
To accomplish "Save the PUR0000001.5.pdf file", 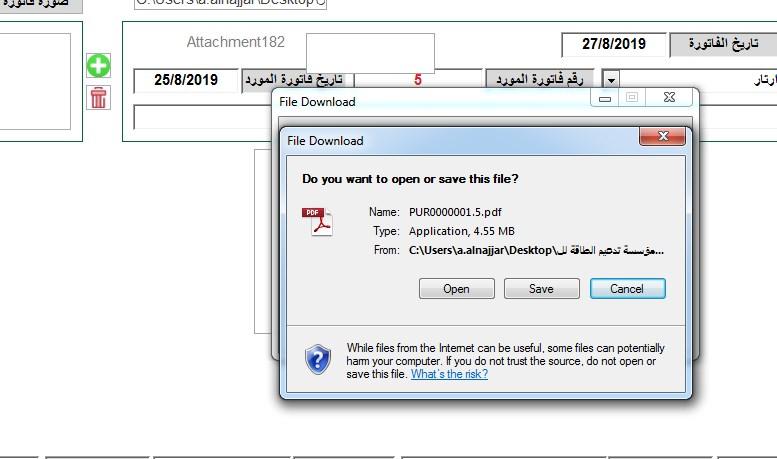I will tap(541, 288).
